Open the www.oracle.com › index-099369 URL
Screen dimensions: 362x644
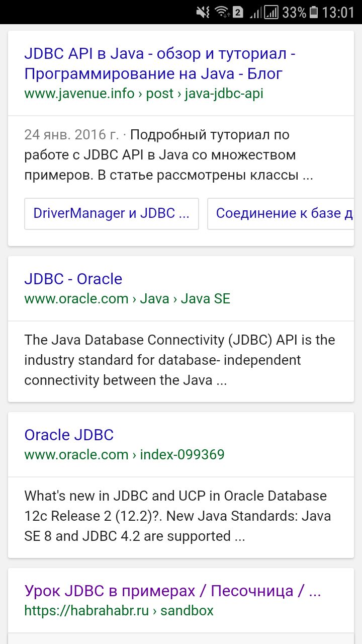tap(124, 455)
